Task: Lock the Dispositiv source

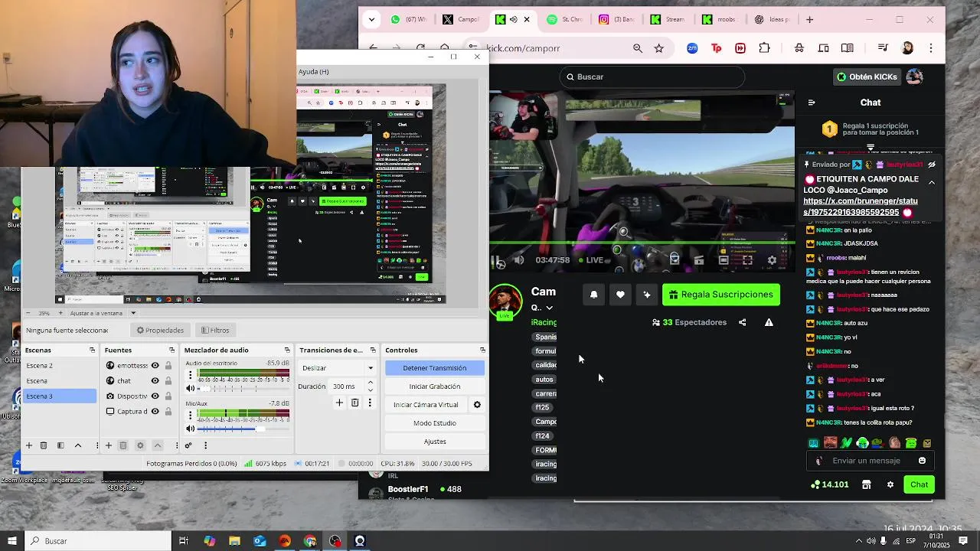Action: [168, 396]
